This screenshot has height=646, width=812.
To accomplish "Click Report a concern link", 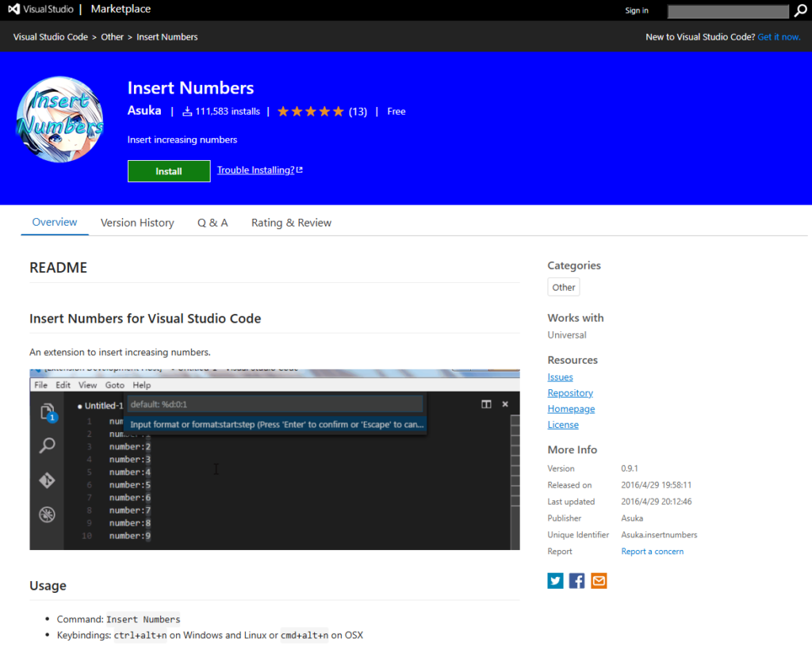I will (x=652, y=551).
